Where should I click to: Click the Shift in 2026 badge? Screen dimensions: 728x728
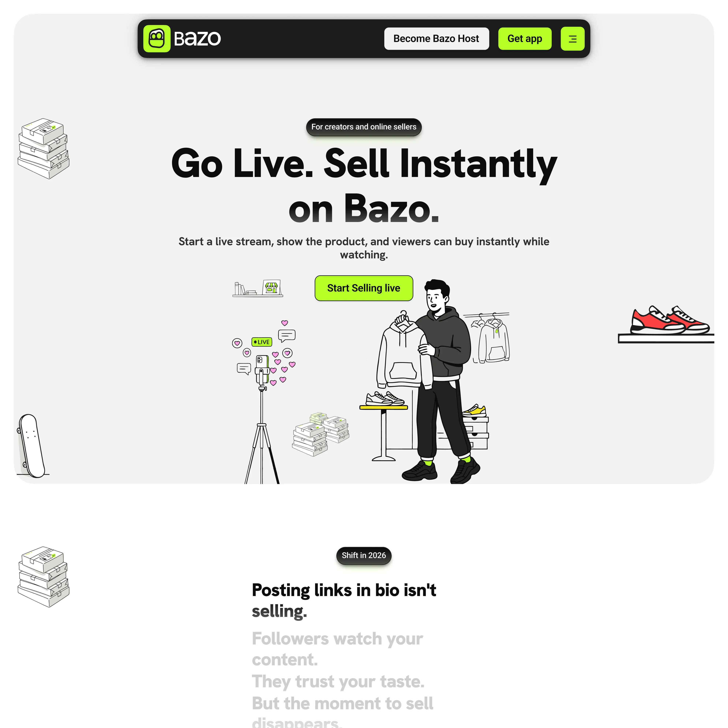tap(364, 555)
